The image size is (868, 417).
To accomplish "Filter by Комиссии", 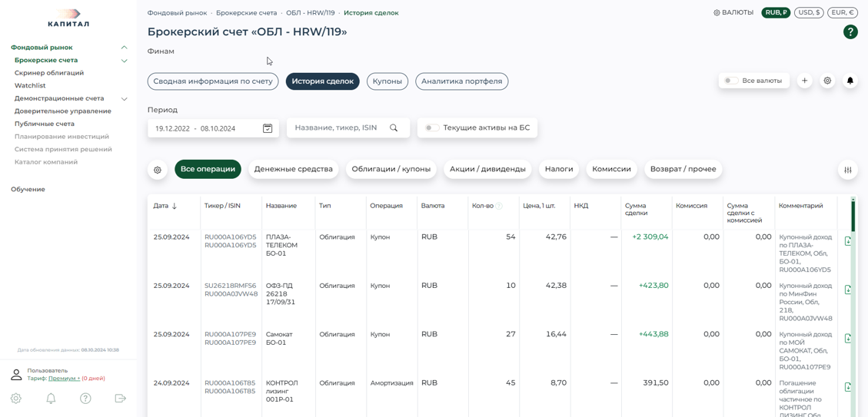I will click(x=612, y=169).
